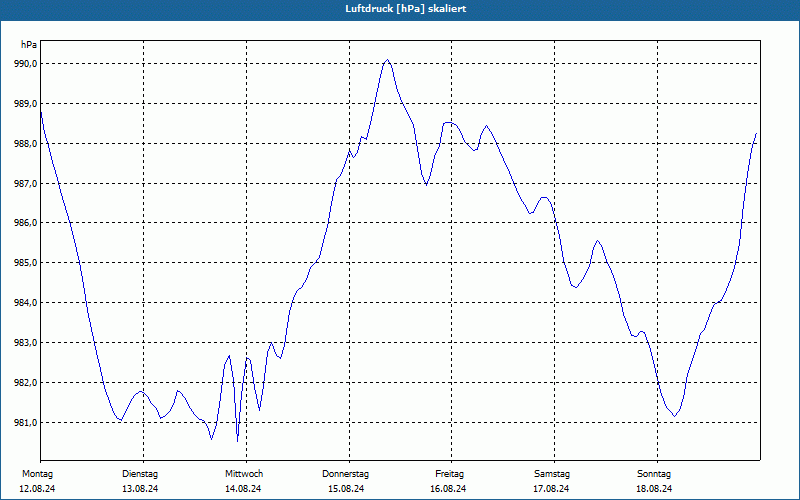Click the Mittwoch day label

(244, 474)
